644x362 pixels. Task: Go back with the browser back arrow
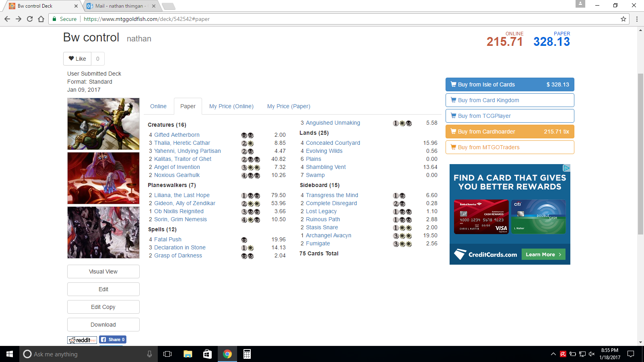pyautogui.click(x=7, y=19)
